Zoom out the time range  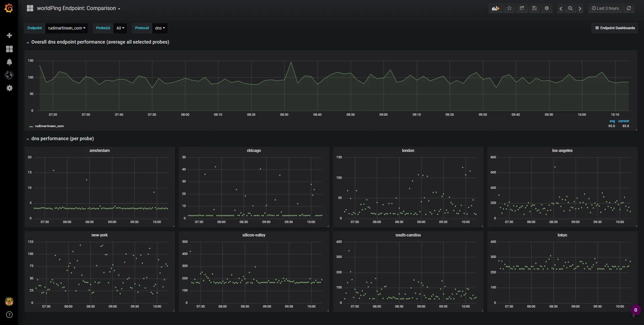[x=570, y=8]
